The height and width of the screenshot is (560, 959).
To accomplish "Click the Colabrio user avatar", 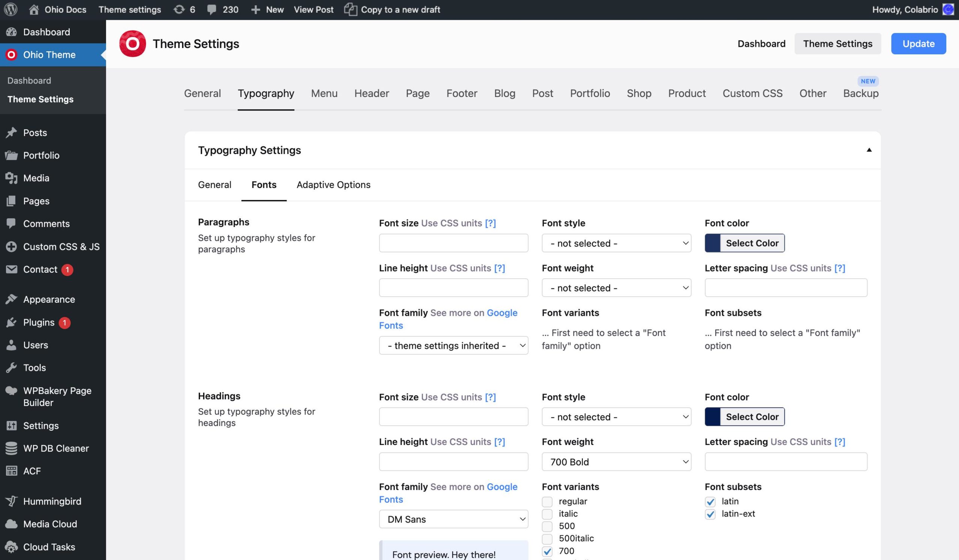I will coord(948,9).
